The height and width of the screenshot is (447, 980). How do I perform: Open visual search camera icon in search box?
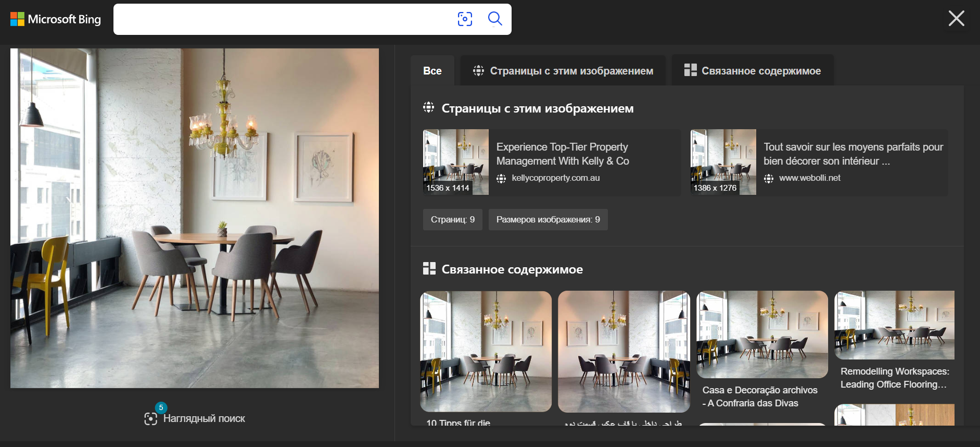(465, 19)
